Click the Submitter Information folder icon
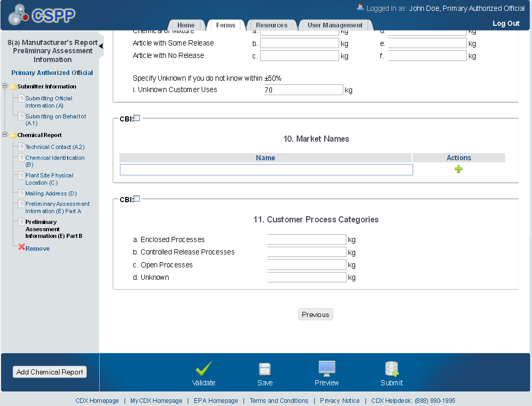The height and width of the screenshot is (406, 532). [13, 86]
